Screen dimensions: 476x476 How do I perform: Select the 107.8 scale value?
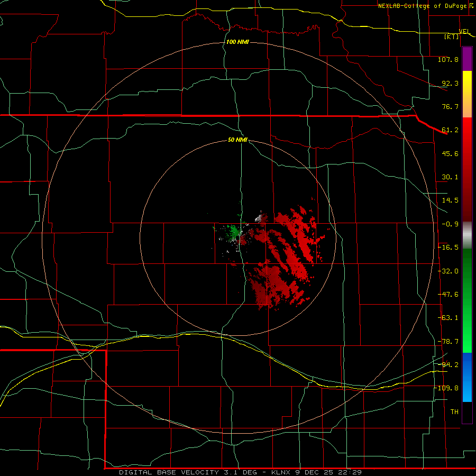click(x=448, y=59)
